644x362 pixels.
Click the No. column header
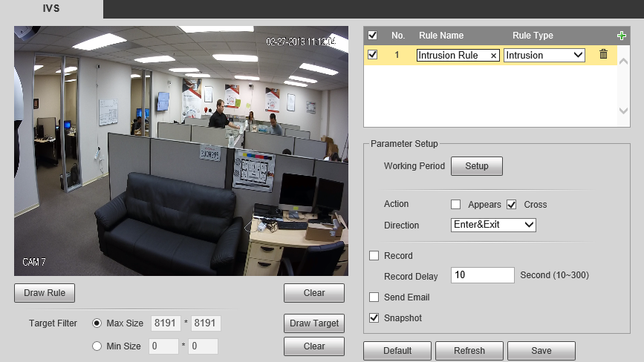pyautogui.click(x=397, y=36)
